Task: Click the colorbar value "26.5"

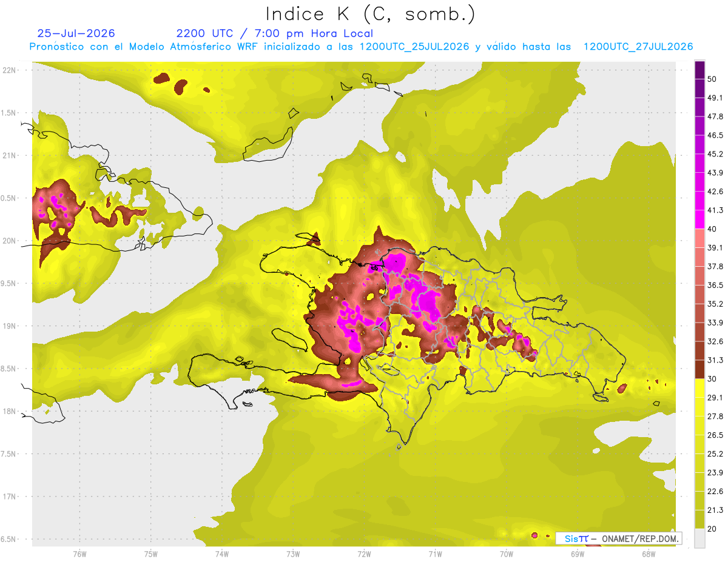Action: 715,435
